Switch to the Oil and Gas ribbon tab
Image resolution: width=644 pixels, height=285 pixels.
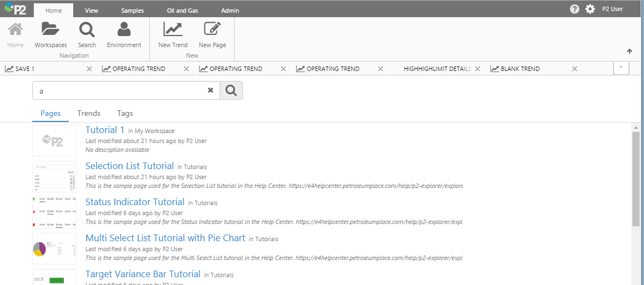coord(182,11)
